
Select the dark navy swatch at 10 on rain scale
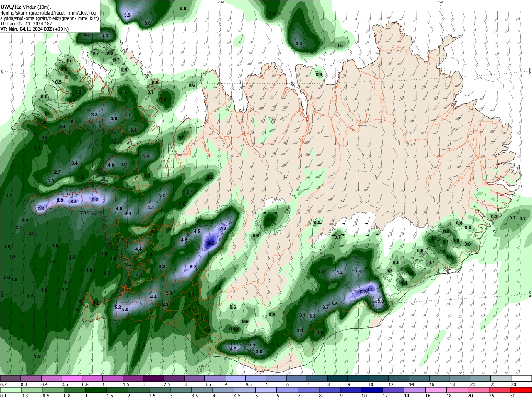tap(372, 390)
